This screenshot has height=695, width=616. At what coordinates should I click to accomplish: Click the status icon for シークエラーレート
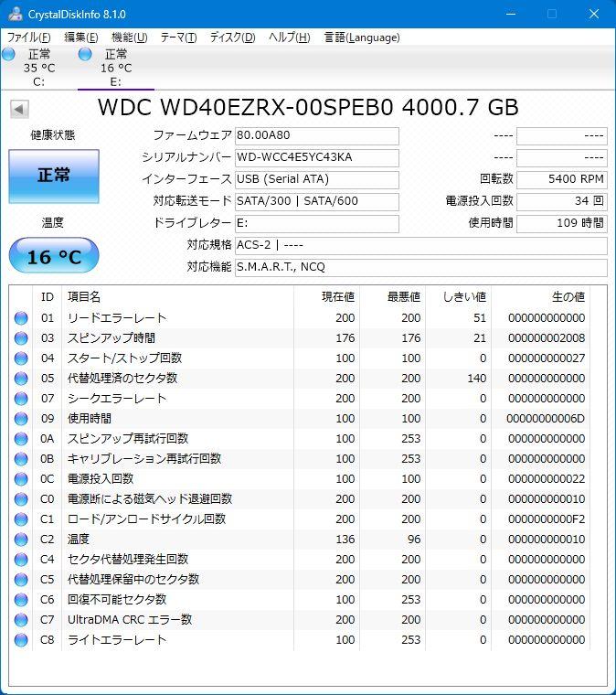21,399
